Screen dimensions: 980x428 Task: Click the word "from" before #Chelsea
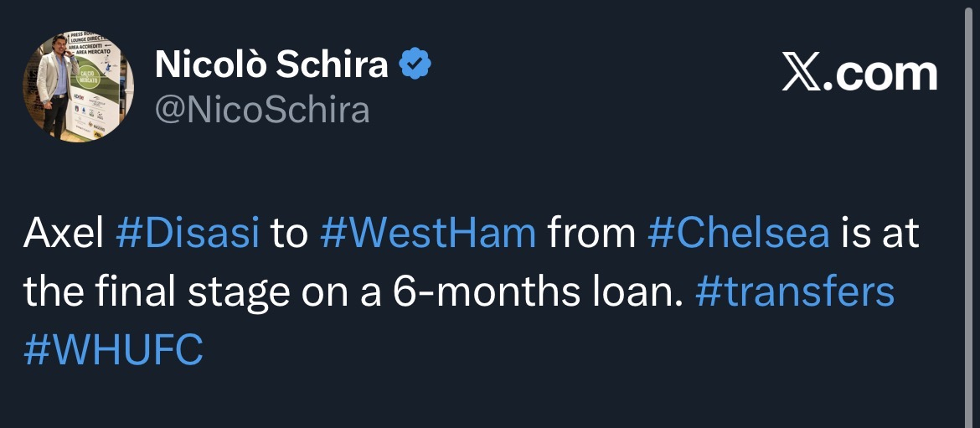(591, 235)
